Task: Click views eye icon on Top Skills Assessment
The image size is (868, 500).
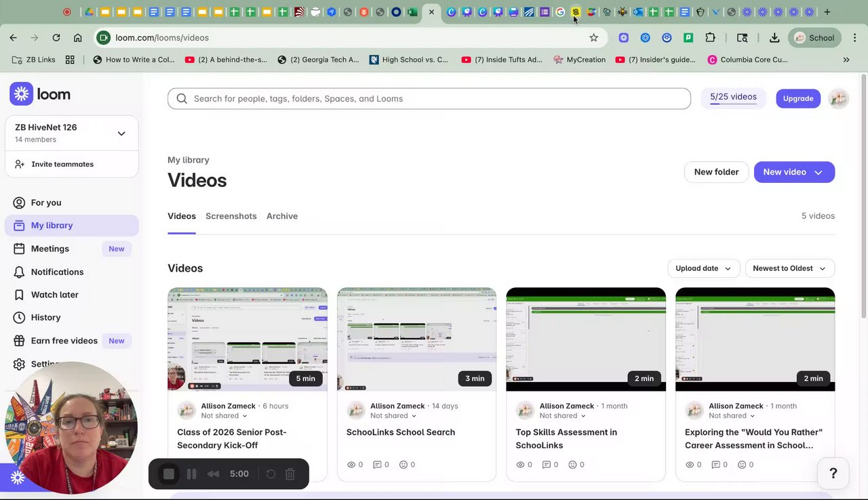Action: 521,465
